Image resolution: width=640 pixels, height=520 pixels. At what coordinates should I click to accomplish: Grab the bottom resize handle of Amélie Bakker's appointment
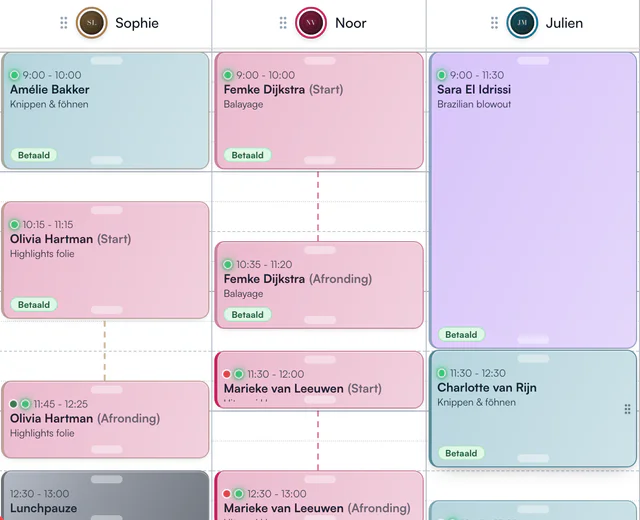[x=107, y=160]
